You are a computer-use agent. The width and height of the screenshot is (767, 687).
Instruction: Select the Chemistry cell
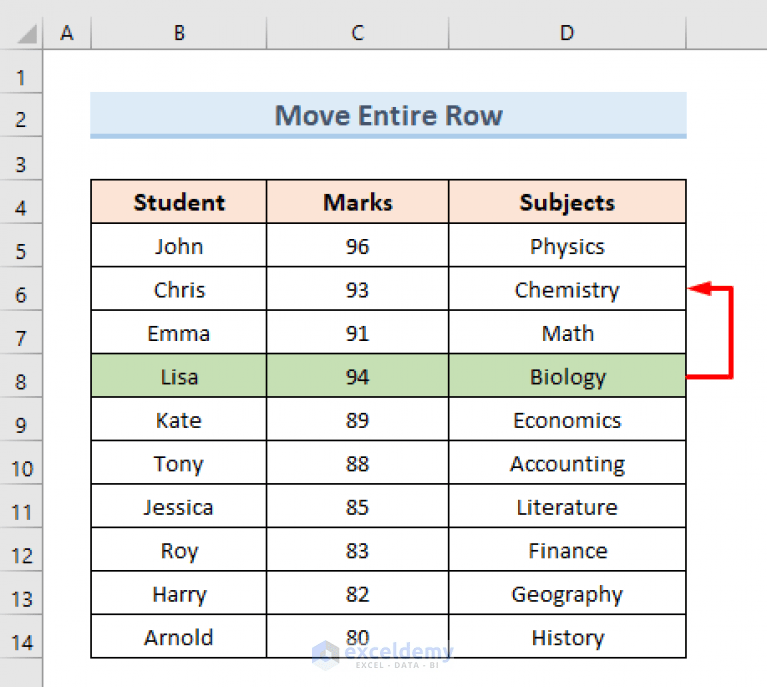pyautogui.click(x=567, y=289)
